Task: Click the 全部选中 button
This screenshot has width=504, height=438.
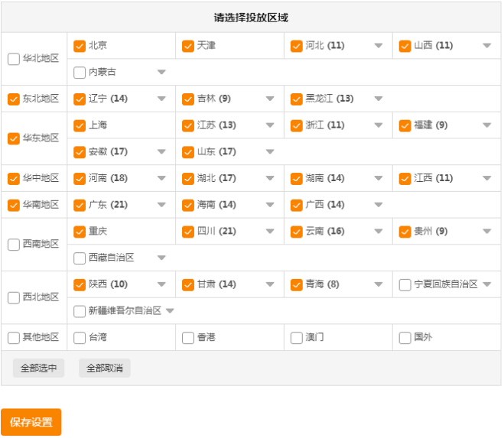Action: click(38, 368)
